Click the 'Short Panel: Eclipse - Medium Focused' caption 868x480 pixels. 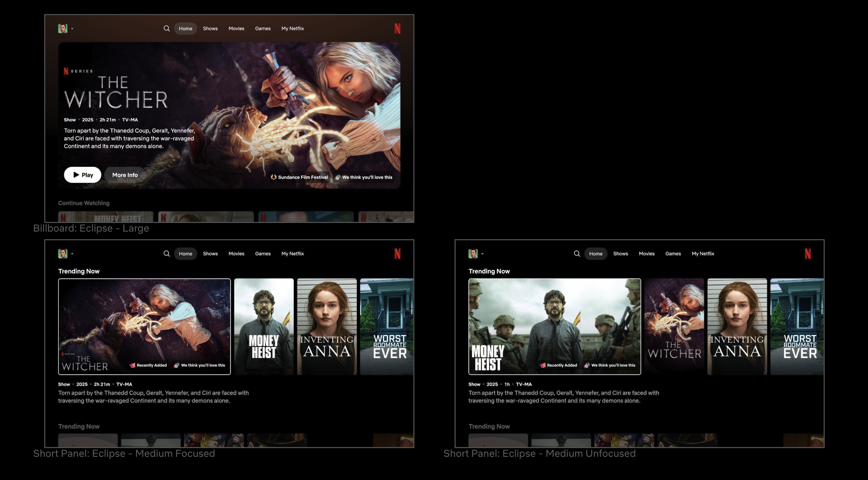[x=124, y=454]
